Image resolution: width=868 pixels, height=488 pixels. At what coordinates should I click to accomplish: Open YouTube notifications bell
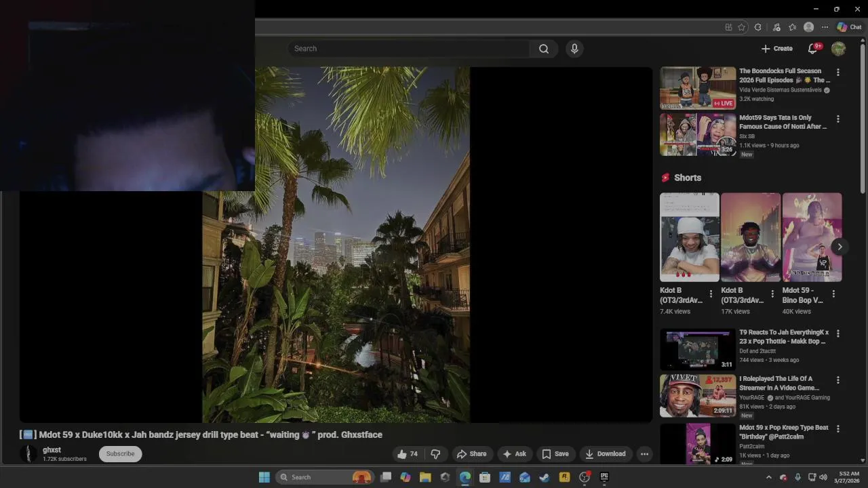(x=813, y=49)
